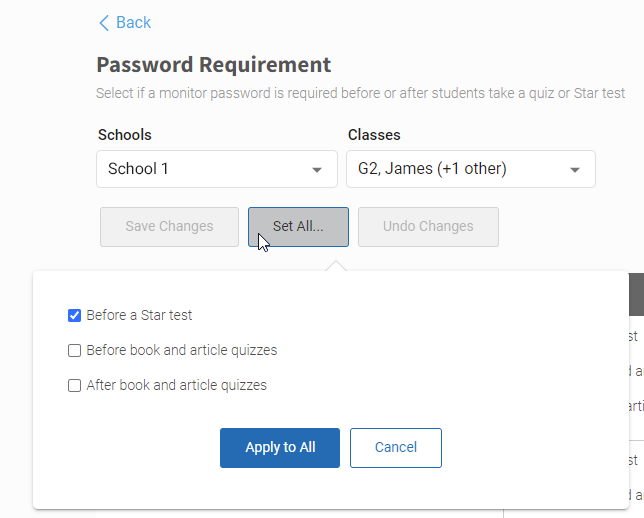Click the Schools dropdown caret arrow
Viewport: 644px width, 518px height.
click(317, 170)
